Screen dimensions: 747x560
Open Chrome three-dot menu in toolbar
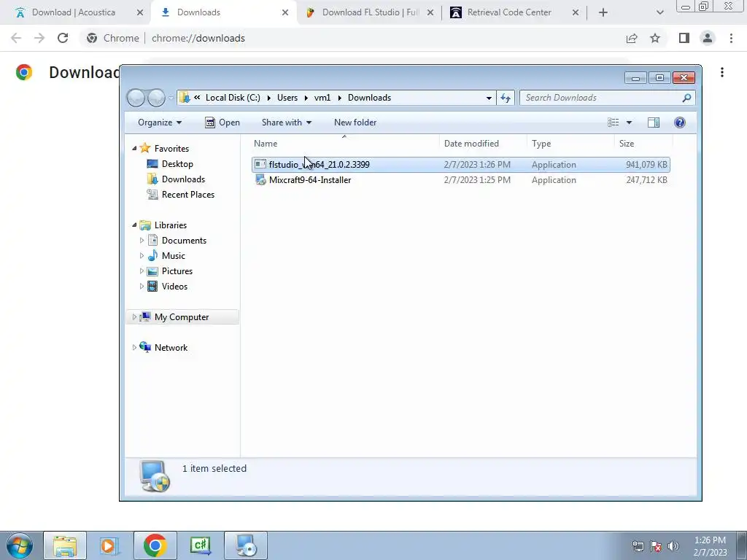[x=731, y=38]
